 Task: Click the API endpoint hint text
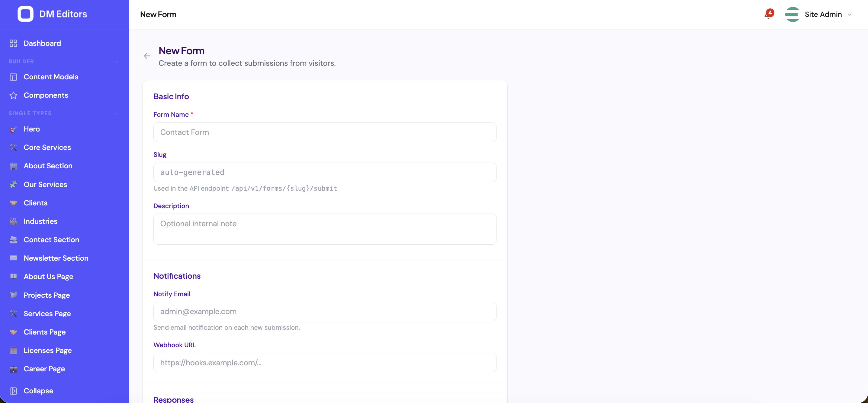pos(245,188)
